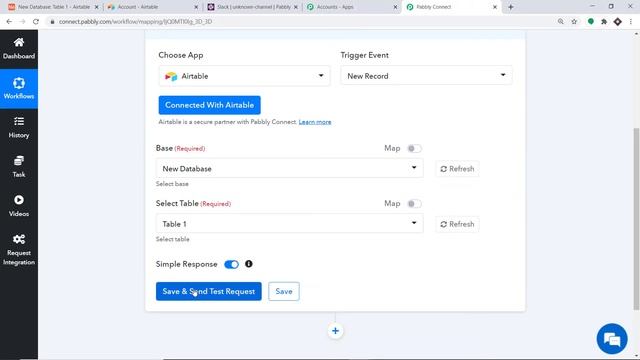Image resolution: width=640 pixels, height=360 pixels.
Task: Click the Airtable logo in Choose App
Action: click(171, 76)
